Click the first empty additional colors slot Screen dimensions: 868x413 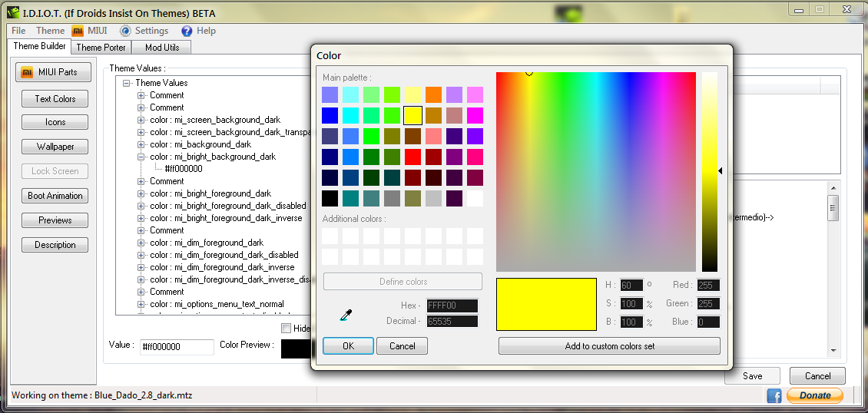point(330,236)
